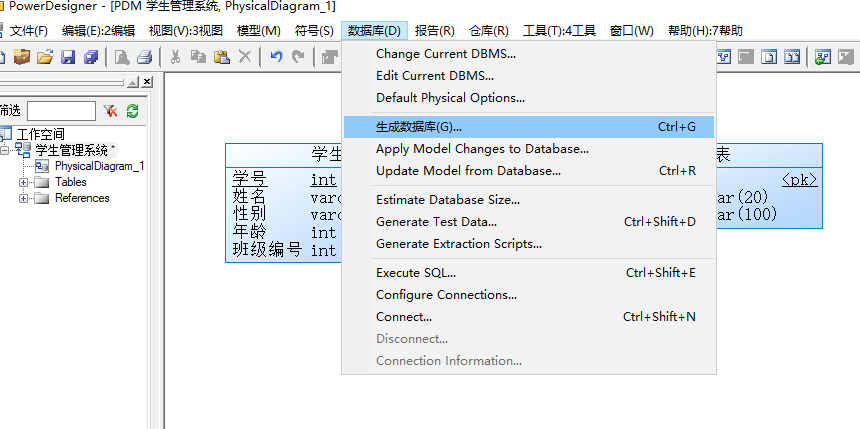The height and width of the screenshot is (429, 860).
Task: Select the 学生管理系统 model node
Action: [x=71, y=150]
